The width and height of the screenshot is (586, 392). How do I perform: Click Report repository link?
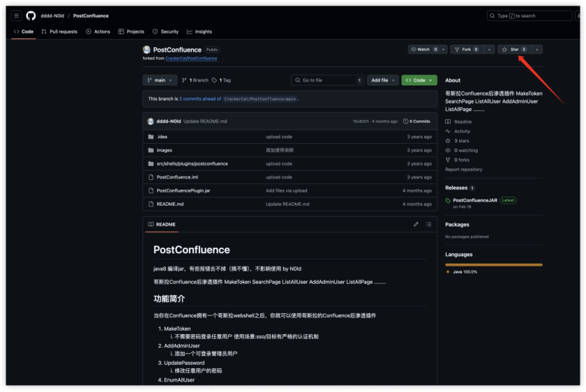click(x=463, y=169)
